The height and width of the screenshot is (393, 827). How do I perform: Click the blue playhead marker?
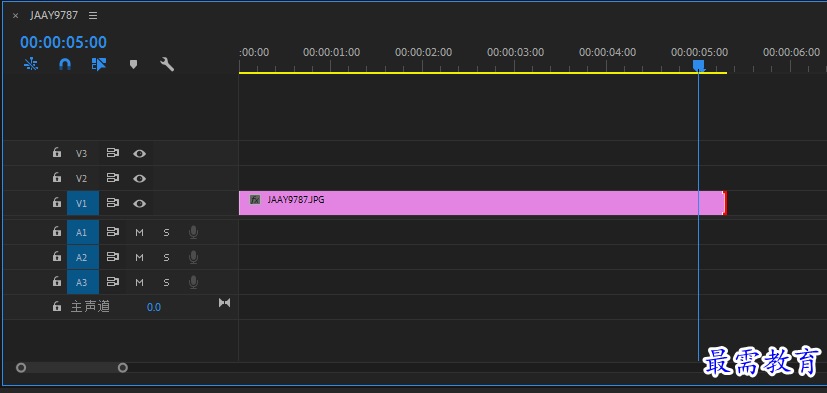pyautogui.click(x=699, y=65)
